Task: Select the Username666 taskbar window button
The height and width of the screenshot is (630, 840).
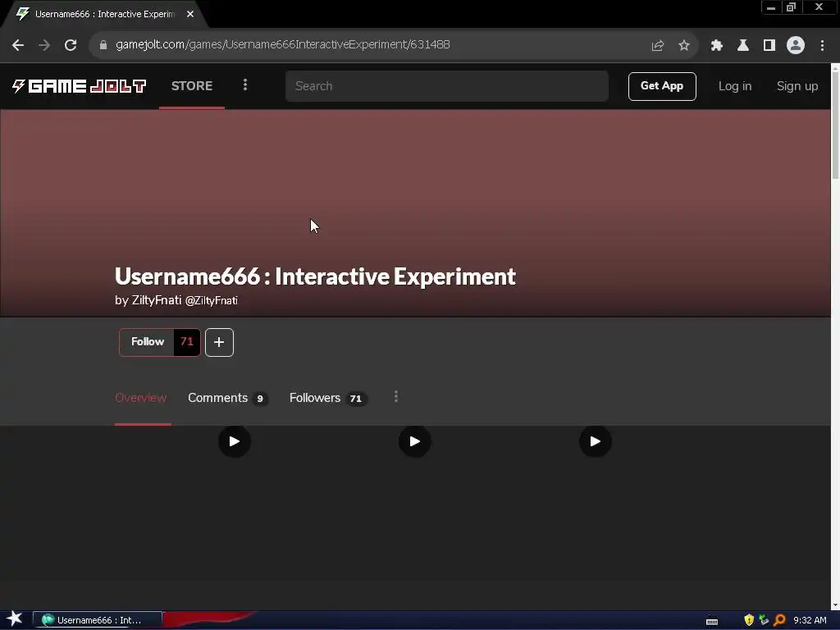Action: coord(98,620)
